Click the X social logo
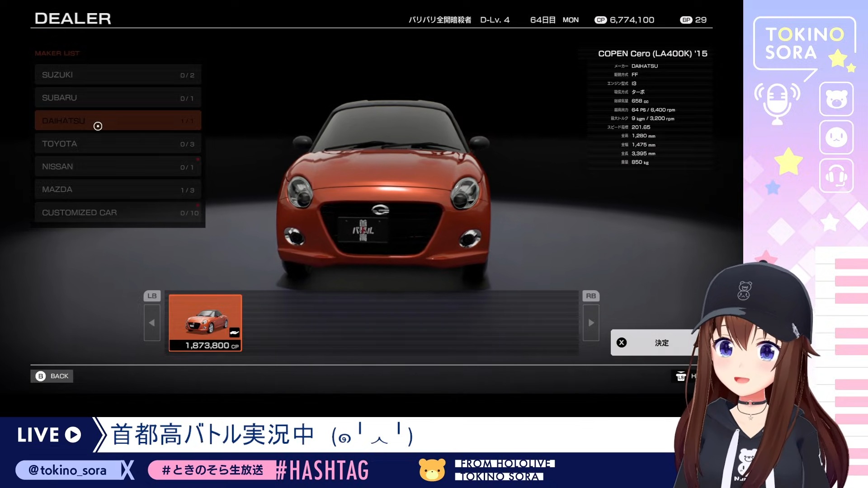Viewport: 868px width, 488px height. [128, 470]
